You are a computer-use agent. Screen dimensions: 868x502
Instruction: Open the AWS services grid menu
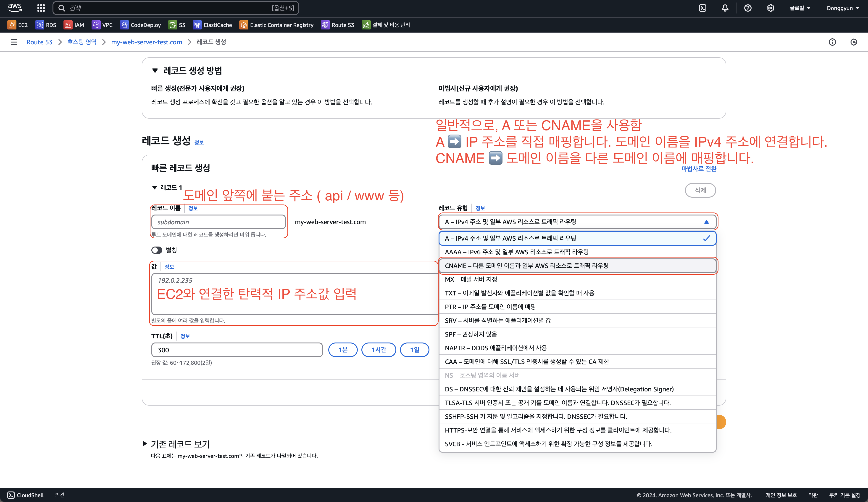pos(41,8)
